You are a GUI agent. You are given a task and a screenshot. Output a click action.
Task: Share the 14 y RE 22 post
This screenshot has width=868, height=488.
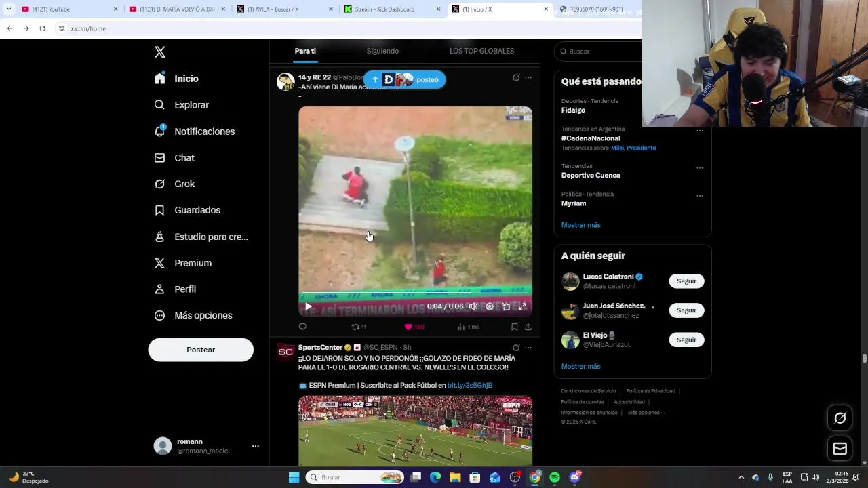tap(528, 327)
